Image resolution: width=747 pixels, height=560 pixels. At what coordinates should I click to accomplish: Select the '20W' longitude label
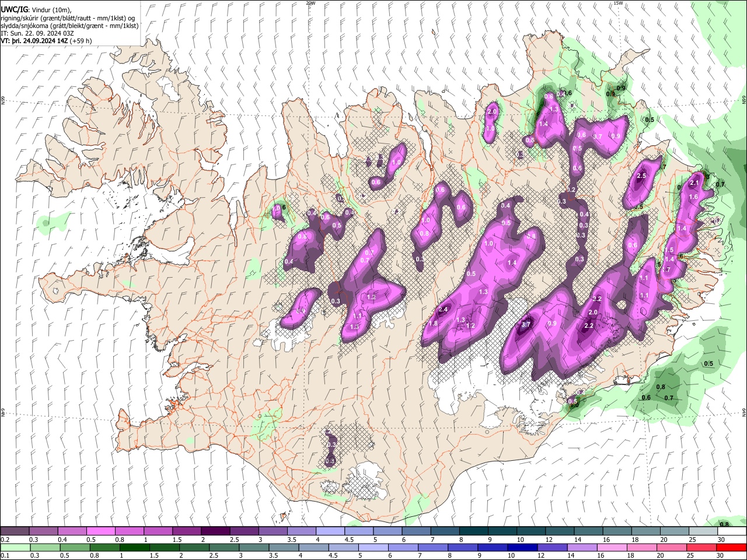click(310, 3)
